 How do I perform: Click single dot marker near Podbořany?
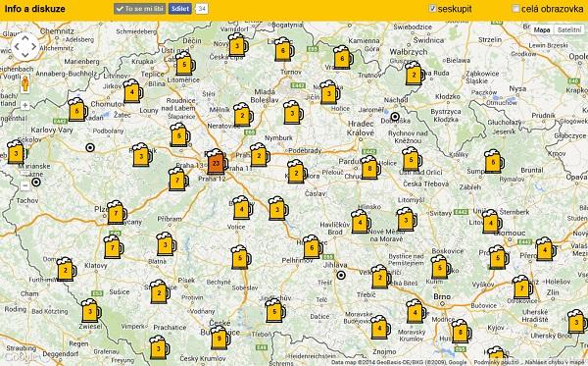click(x=90, y=147)
